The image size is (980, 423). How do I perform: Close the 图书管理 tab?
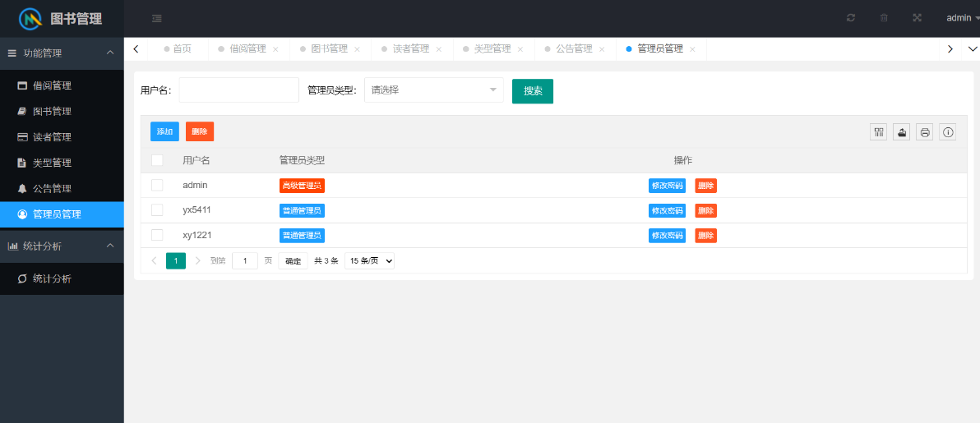click(357, 49)
